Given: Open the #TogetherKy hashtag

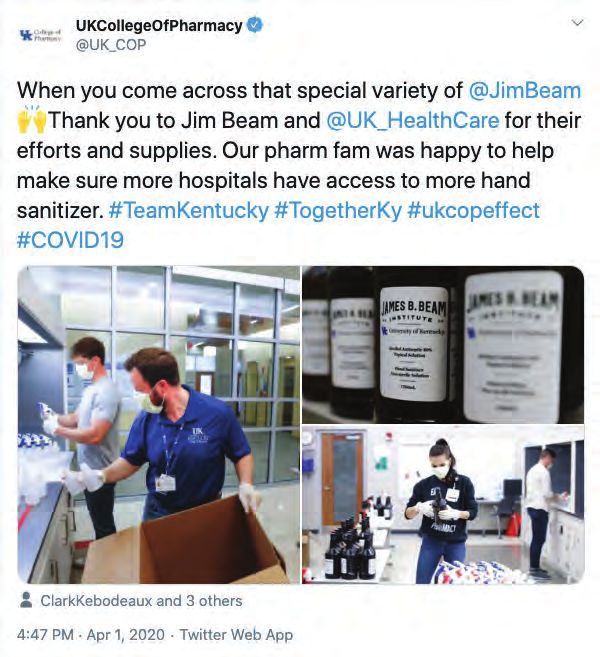Looking at the screenshot, I should [x=338, y=210].
